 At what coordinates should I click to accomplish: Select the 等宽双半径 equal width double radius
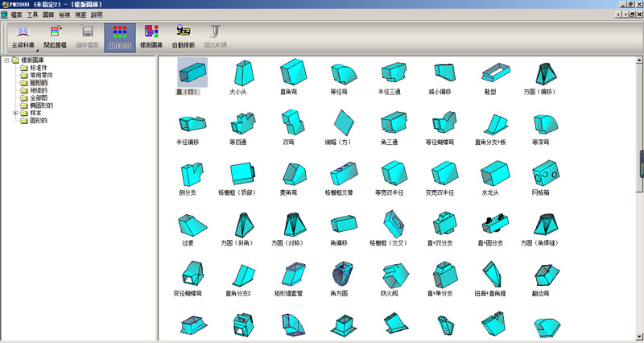394,172
